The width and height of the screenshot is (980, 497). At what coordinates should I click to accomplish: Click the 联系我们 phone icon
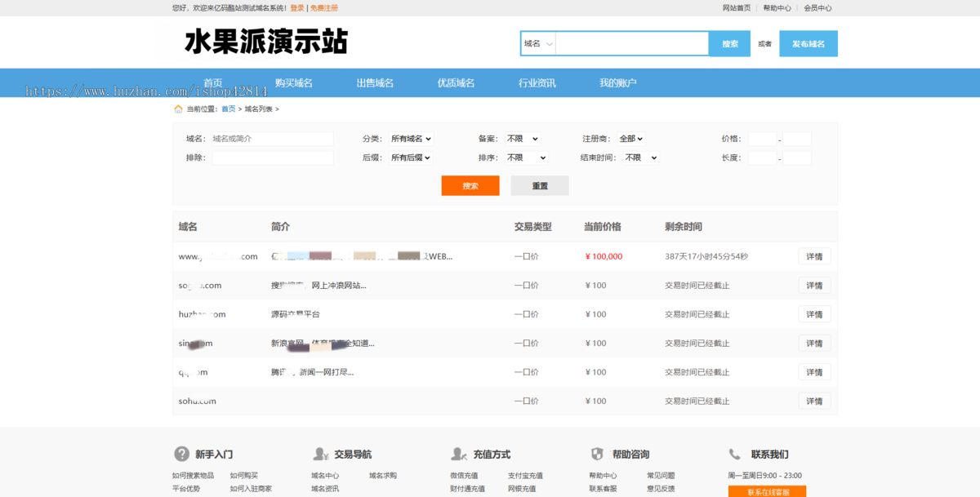coord(735,454)
